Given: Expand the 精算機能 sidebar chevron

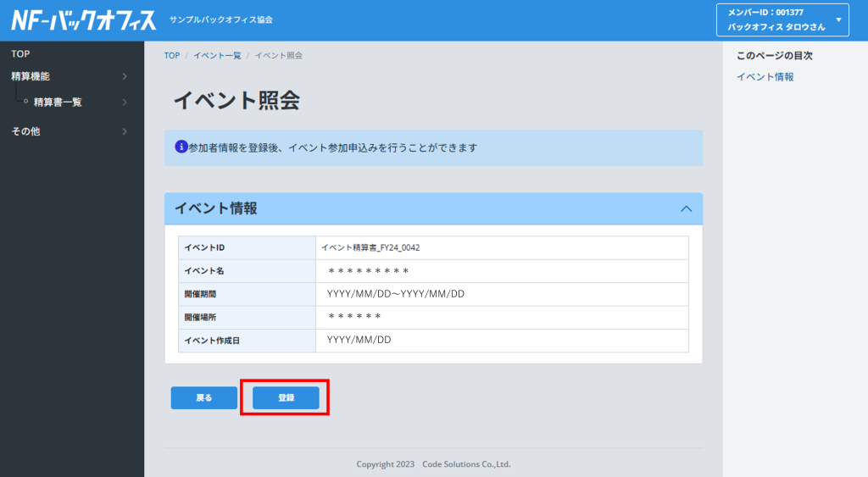Looking at the screenshot, I should tap(125, 76).
